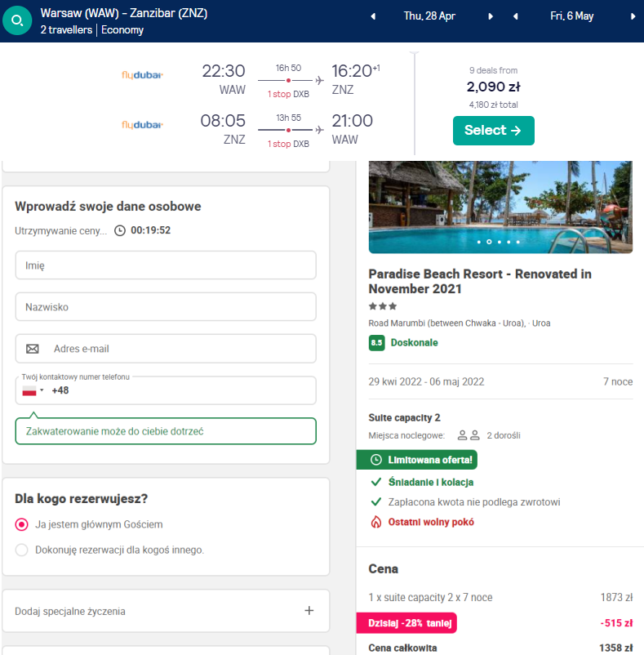Click the Select flight deal button
This screenshot has height=655, width=644.
click(493, 131)
